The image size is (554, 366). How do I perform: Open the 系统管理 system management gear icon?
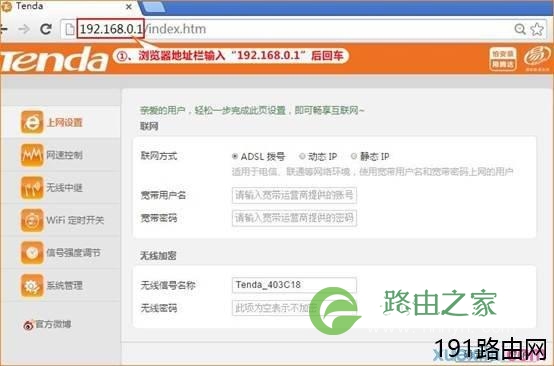(32, 285)
